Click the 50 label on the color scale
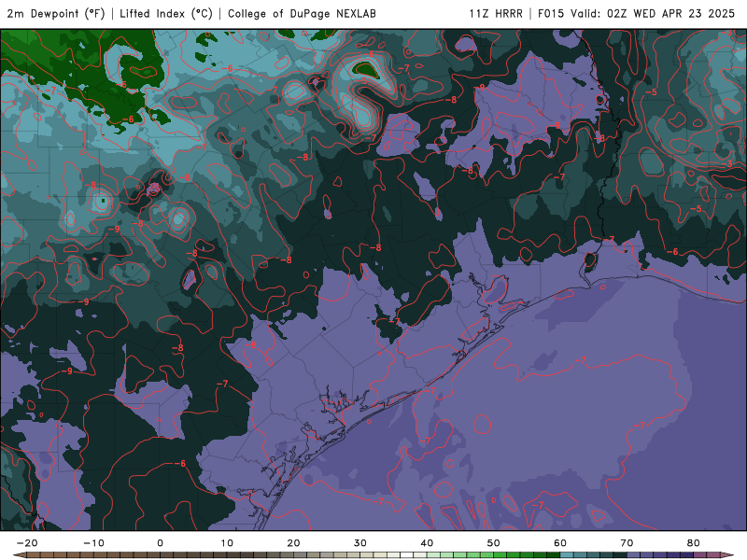 point(494,543)
